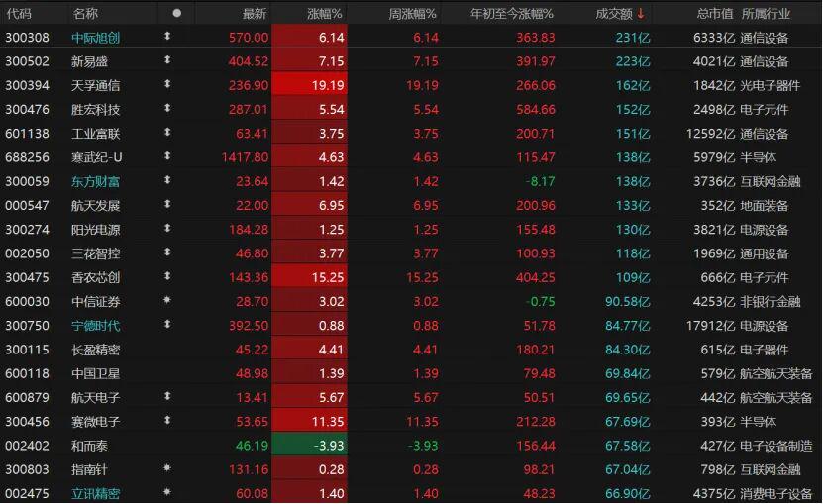Click the star icon beside 中信证券

pyautogui.click(x=167, y=301)
